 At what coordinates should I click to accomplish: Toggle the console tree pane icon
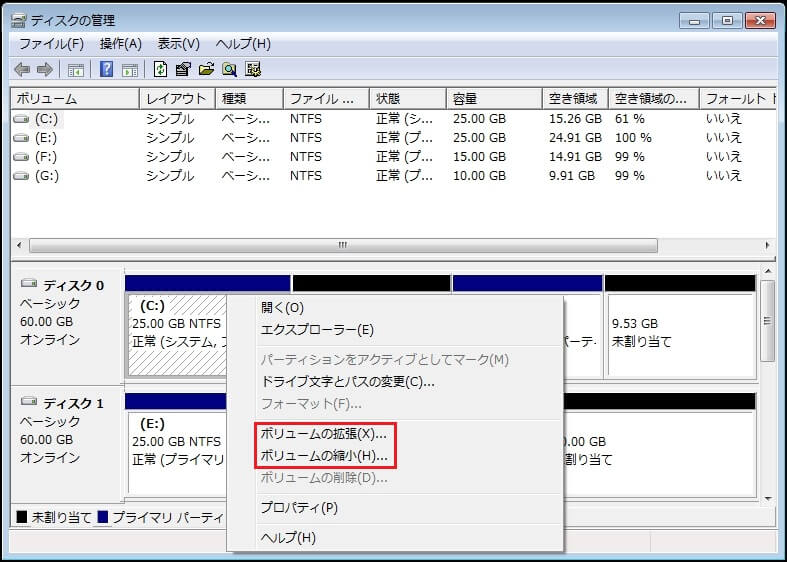pos(76,70)
